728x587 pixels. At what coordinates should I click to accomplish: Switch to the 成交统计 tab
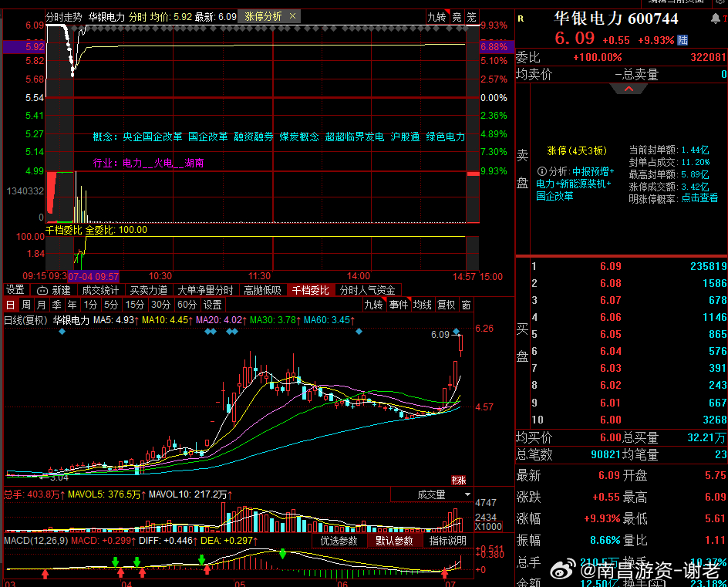[x=100, y=290]
